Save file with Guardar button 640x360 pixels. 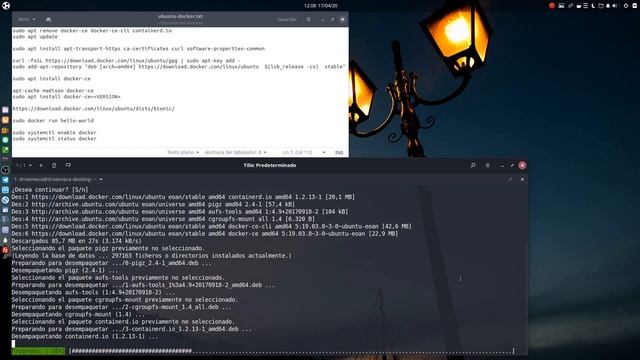point(287,19)
